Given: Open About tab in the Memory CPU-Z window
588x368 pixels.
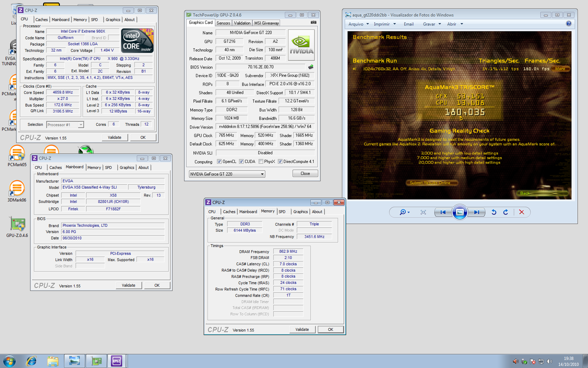Looking at the screenshot, I should pos(317,212).
